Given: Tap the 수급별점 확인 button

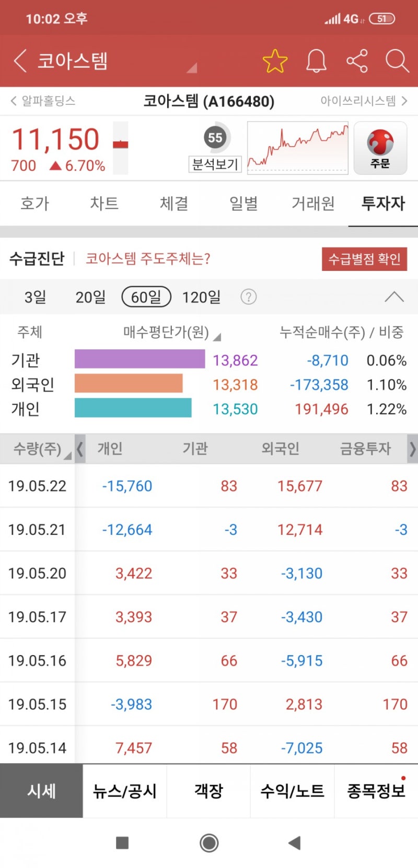Looking at the screenshot, I should [x=364, y=259].
